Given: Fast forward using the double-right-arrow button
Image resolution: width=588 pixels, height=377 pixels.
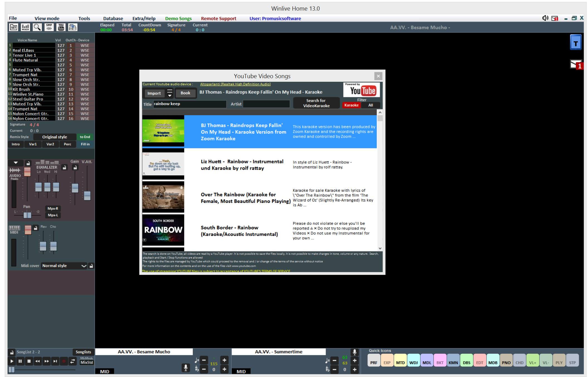Looking at the screenshot, I should (x=47, y=361).
